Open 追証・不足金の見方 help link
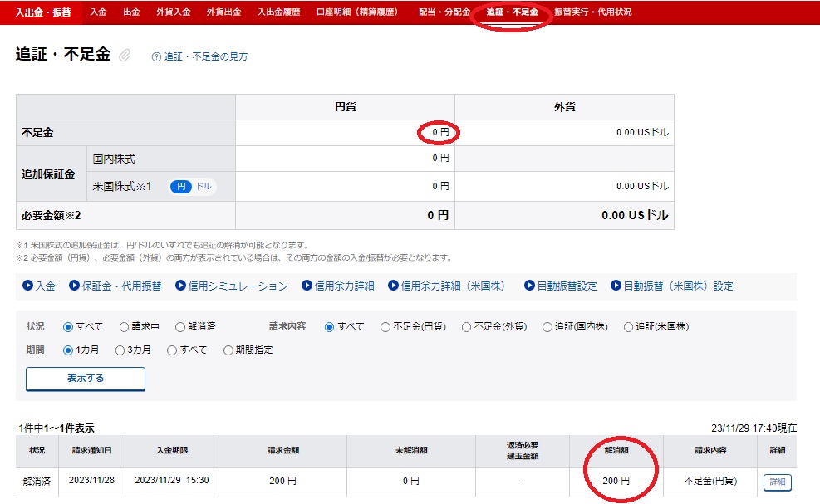Screen dimensions: 820x504 [205, 57]
